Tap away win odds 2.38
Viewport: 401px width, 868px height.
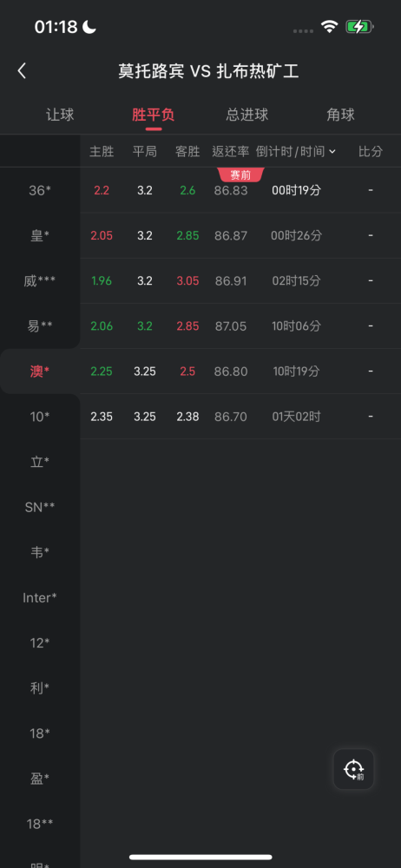click(x=187, y=417)
